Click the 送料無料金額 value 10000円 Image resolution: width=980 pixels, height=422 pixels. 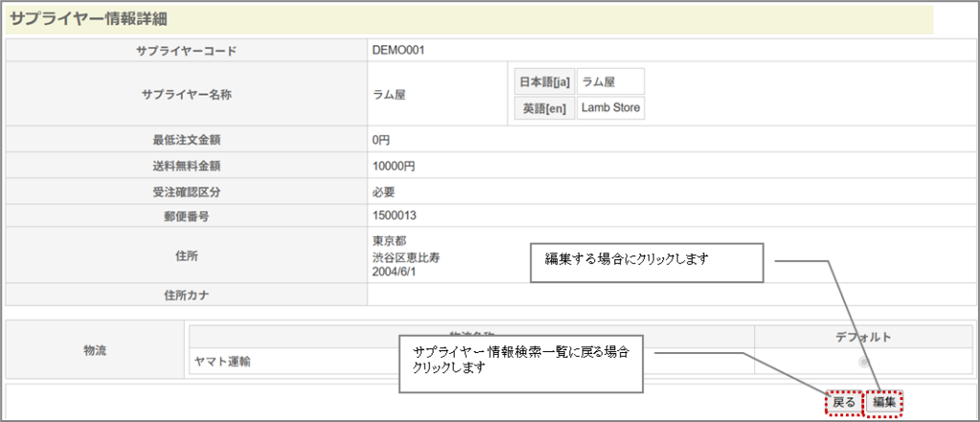click(x=393, y=166)
